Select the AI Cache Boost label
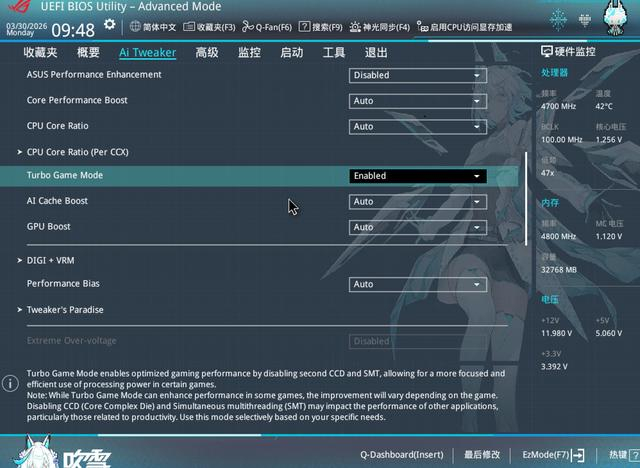Image resolution: width=640 pixels, height=468 pixels. (x=57, y=201)
